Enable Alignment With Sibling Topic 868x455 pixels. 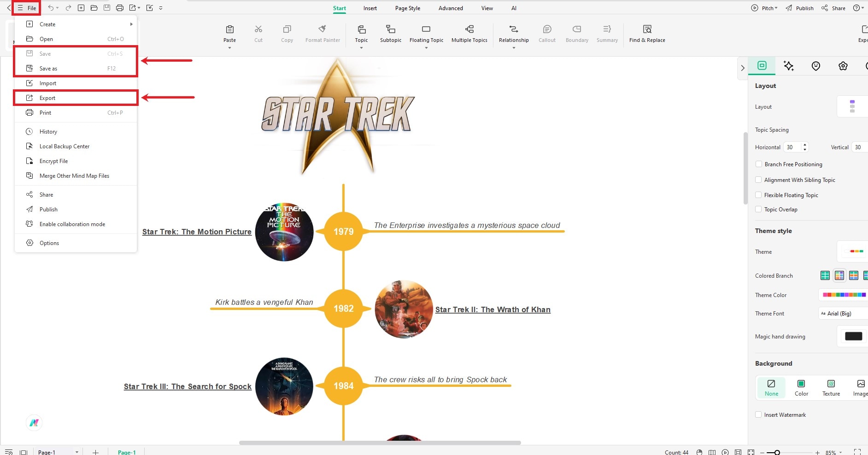(758, 180)
